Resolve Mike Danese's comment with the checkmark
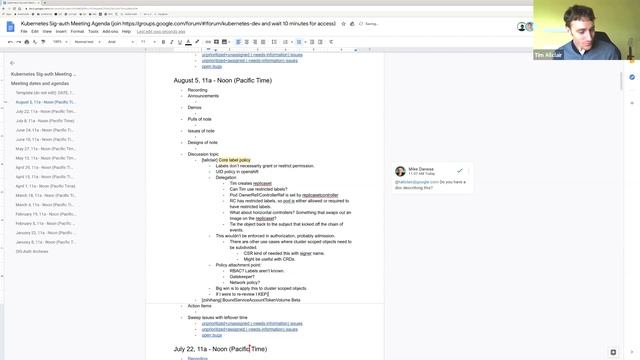This screenshot has height=360, width=640. tap(460, 171)
